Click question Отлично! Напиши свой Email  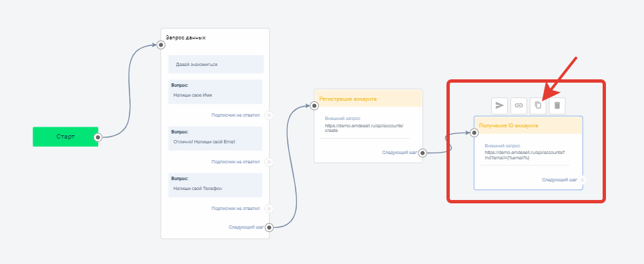coord(215,139)
